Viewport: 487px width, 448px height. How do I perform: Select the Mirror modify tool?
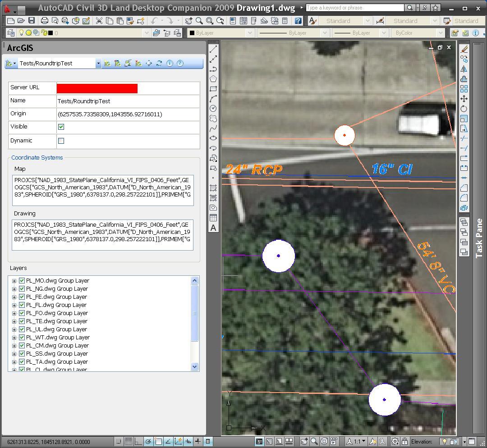pyautogui.click(x=464, y=69)
